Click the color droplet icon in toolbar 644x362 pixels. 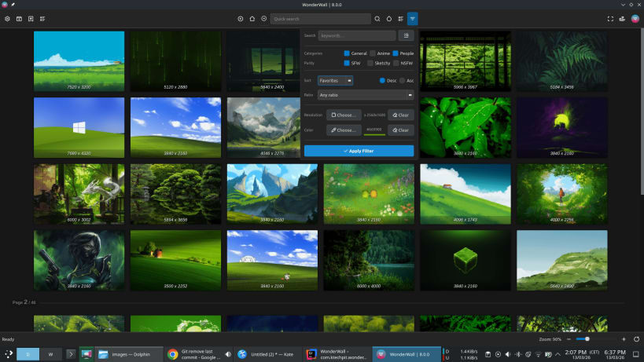pyautogui.click(x=388, y=19)
